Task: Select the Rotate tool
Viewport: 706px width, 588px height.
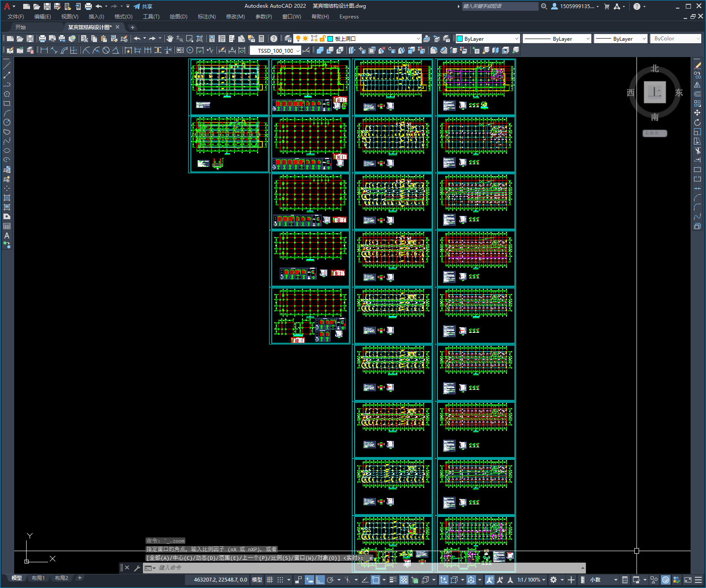Action: [x=697, y=122]
